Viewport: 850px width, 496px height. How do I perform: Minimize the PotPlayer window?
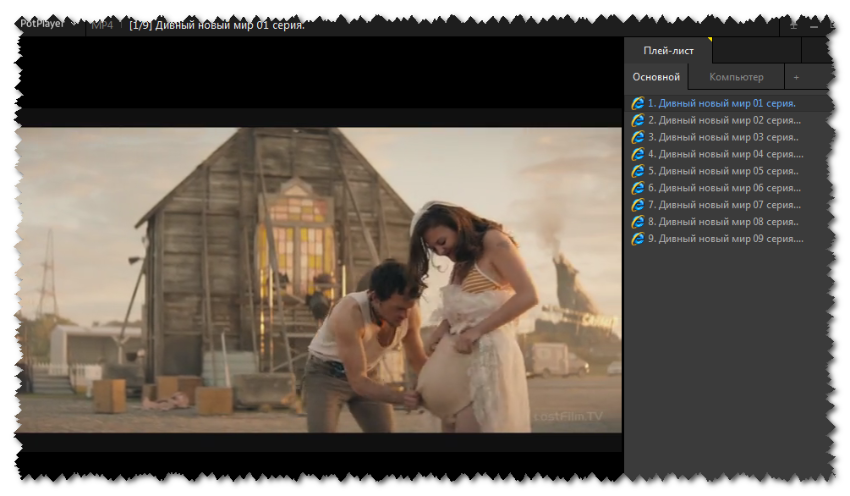tap(814, 26)
